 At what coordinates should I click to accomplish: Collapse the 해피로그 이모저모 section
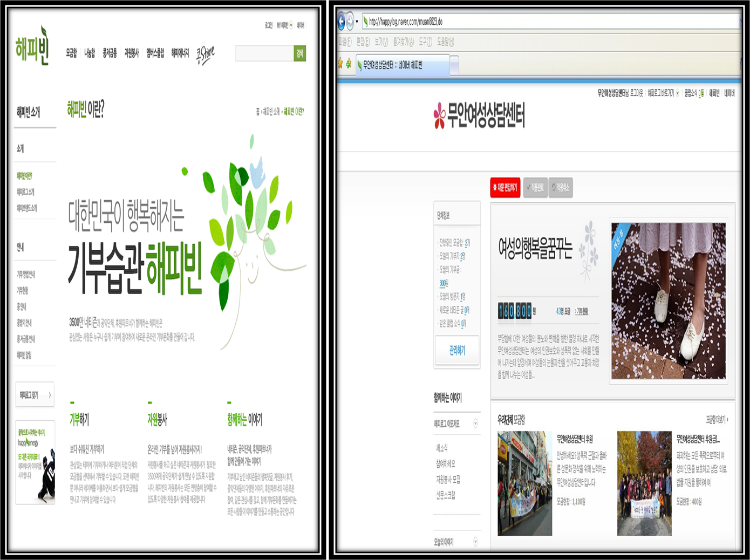(x=475, y=424)
